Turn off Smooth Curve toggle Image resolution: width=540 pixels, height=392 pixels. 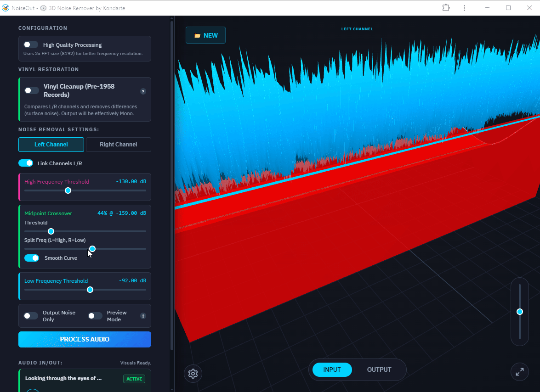point(32,258)
